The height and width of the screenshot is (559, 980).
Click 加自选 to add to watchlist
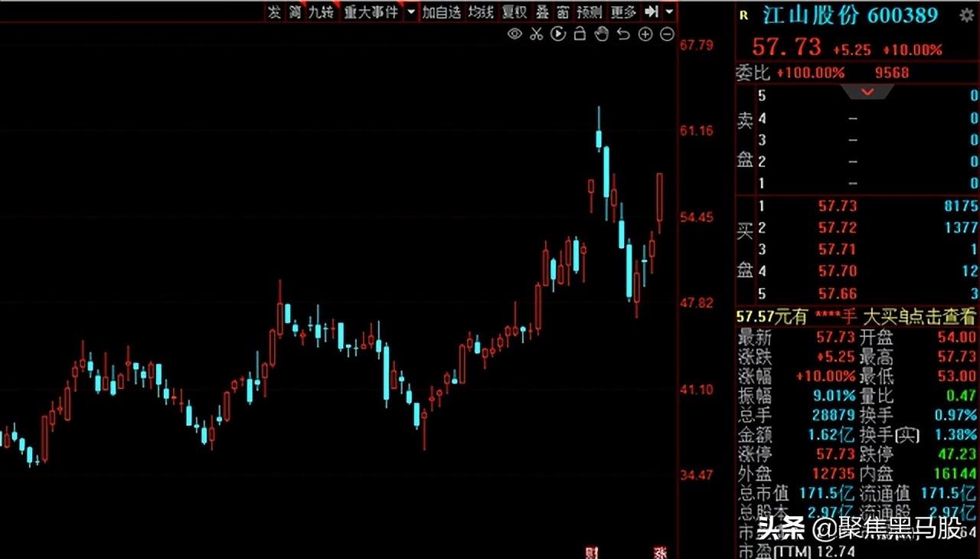[x=443, y=11]
